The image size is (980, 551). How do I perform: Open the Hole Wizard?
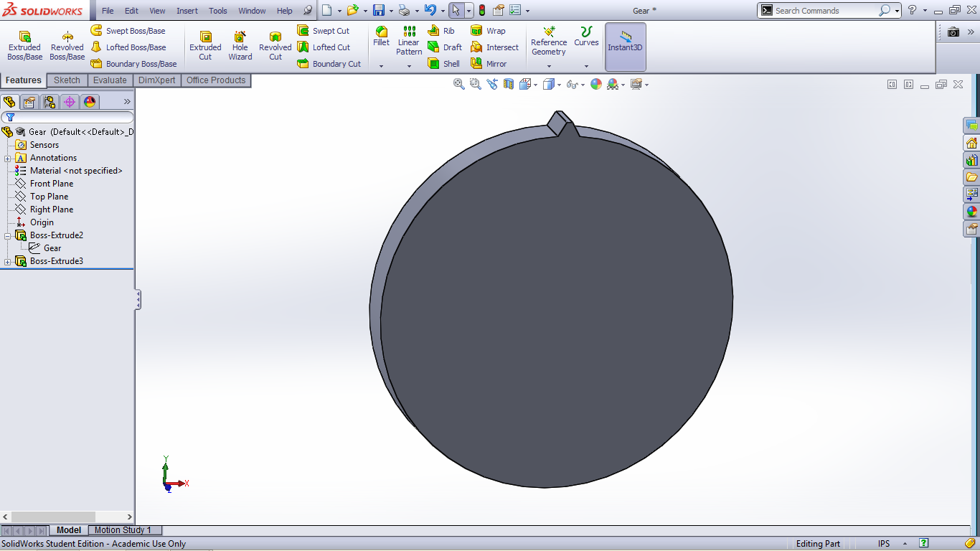(240, 46)
